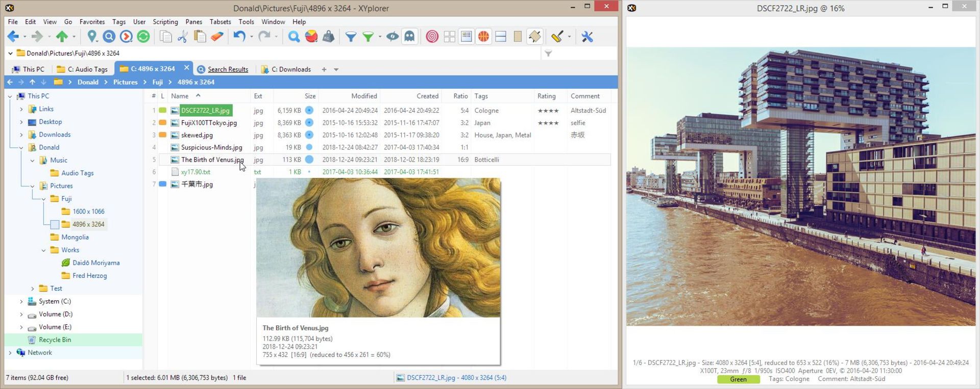Click the orange label of FujiX100TTokyo.jpg
980x389 pixels.
tap(163, 122)
